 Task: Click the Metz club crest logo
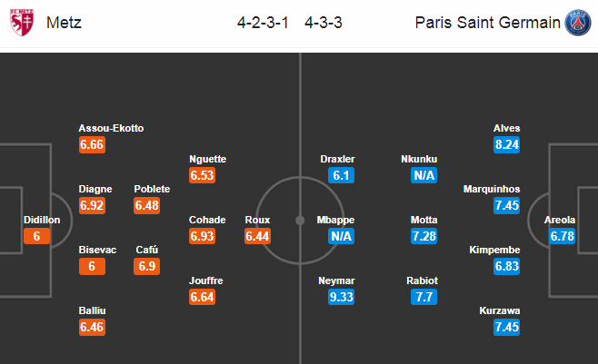pyautogui.click(x=22, y=23)
